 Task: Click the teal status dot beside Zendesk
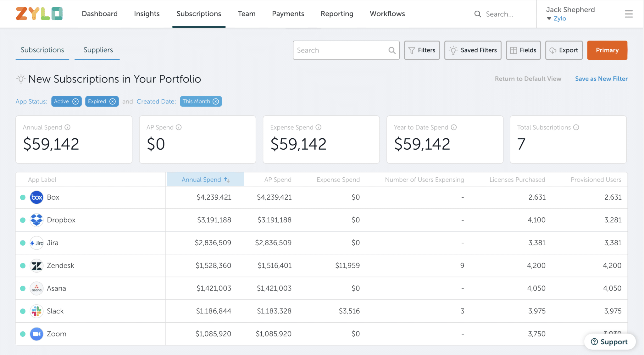coord(22,265)
